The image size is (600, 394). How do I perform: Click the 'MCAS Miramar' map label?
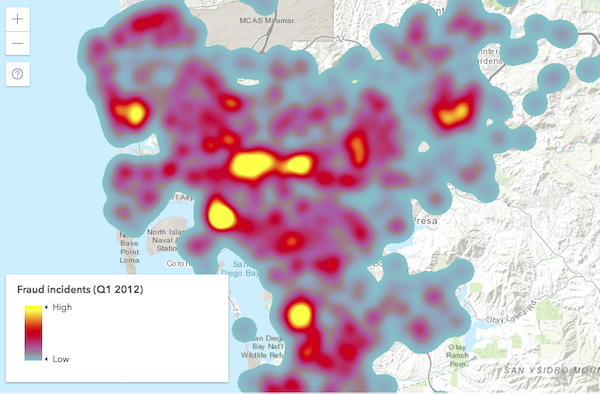point(267,20)
